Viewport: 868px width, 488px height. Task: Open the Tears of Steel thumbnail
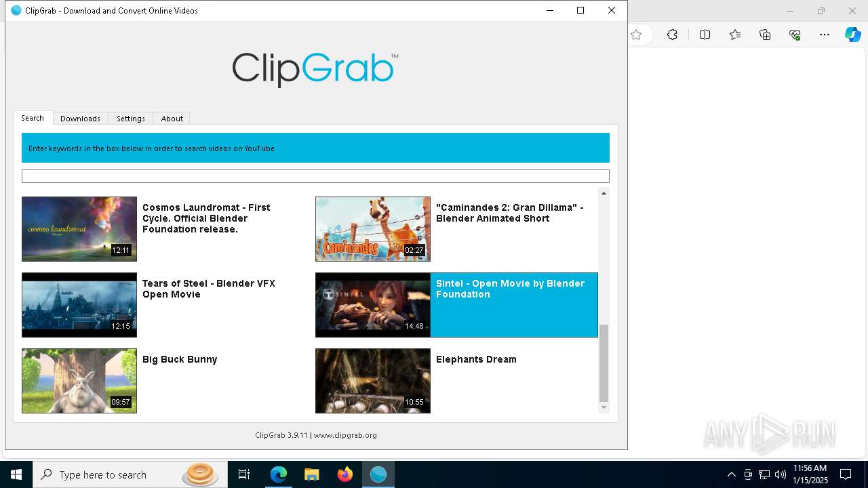pos(79,305)
